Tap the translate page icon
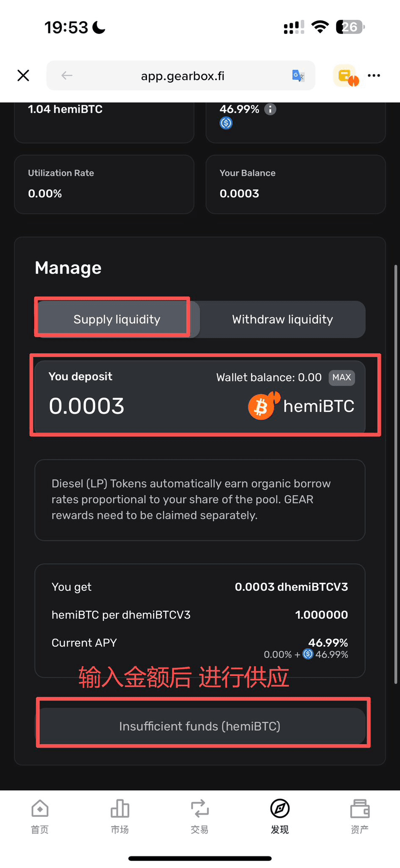Viewport: 400px width, 868px height. tap(298, 75)
